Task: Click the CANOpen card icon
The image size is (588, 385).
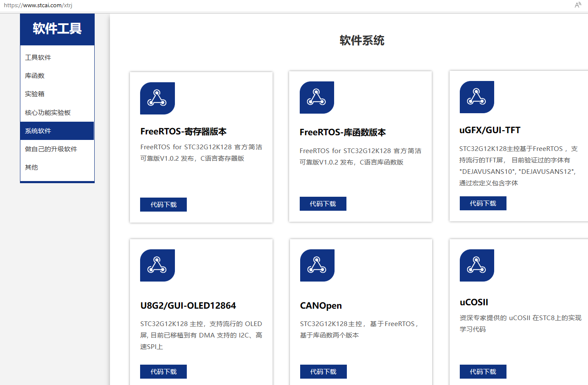Action: pyautogui.click(x=317, y=265)
